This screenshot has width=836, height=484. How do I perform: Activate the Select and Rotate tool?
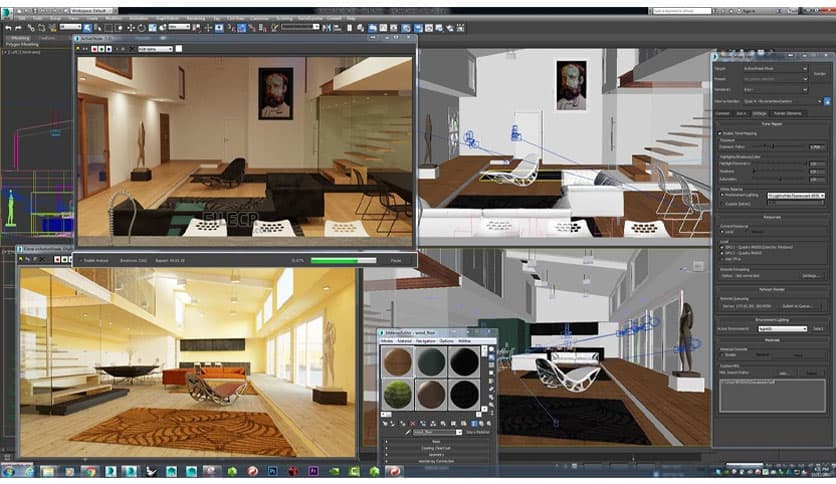coord(141,28)
